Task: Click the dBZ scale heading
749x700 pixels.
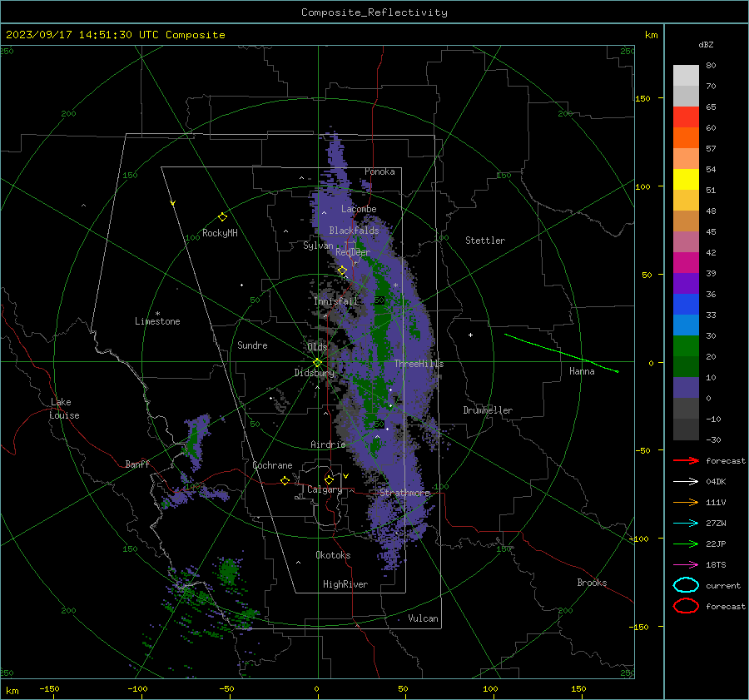Action: click(x=706, y=44)
